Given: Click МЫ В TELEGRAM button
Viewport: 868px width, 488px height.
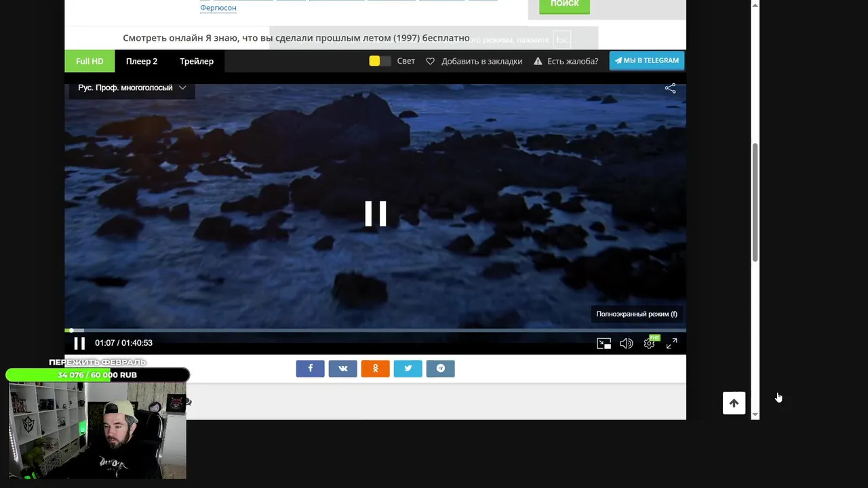Looking at the screenshot, I should 647,60.
